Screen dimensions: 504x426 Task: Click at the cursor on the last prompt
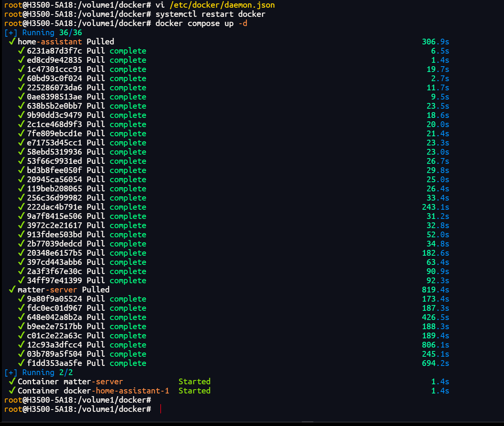160,409
